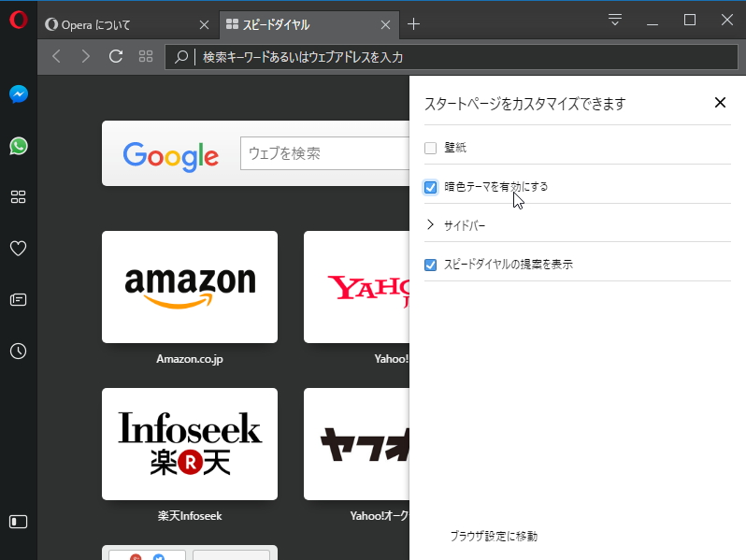Click the address bar input field
The height and width of the screenshot is (560, 746).
coord(451,57)
